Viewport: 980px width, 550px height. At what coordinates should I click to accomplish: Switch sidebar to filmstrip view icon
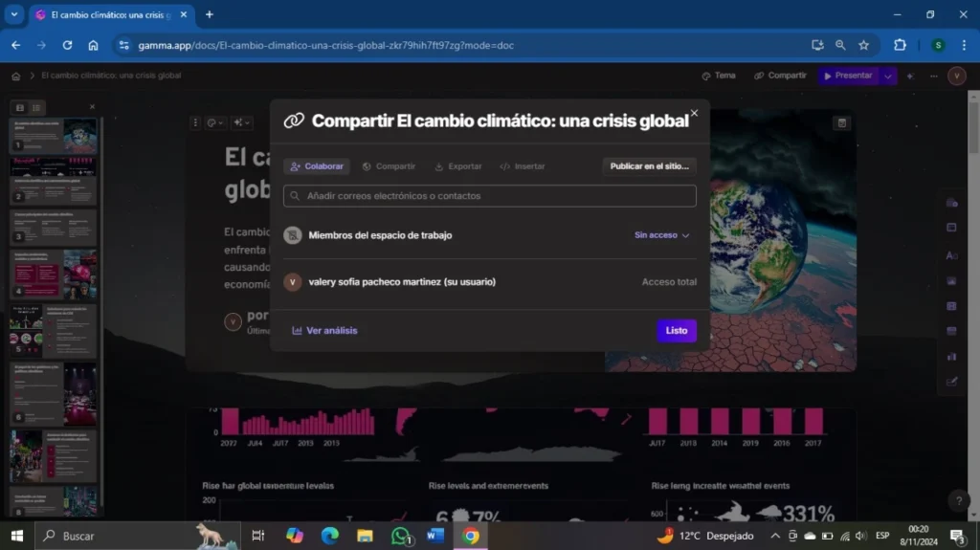(x=20, y=107)
